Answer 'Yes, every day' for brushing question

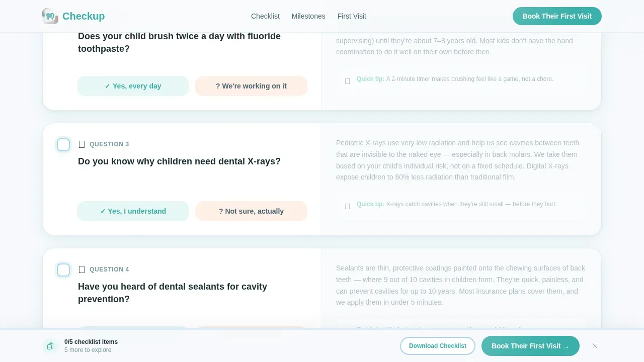point(133,86)
